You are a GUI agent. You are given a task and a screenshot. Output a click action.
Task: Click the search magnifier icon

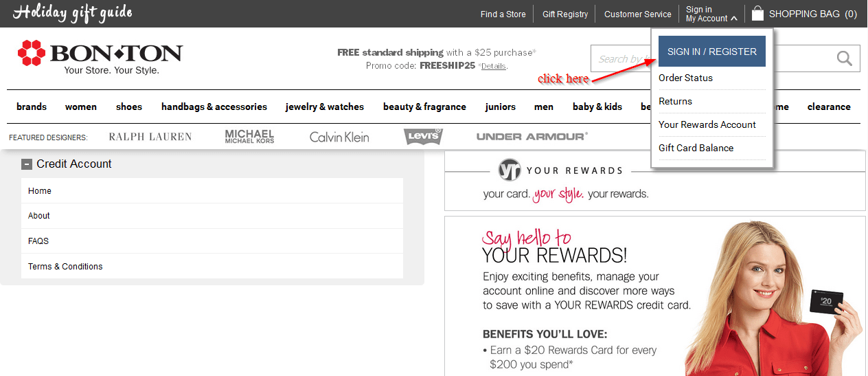coord(845,58)
